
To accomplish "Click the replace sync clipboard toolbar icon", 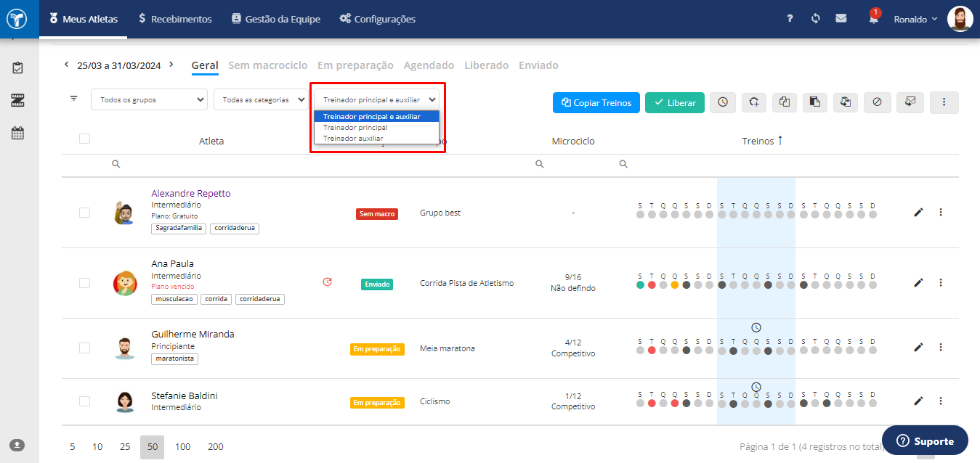I will (846, 102).
